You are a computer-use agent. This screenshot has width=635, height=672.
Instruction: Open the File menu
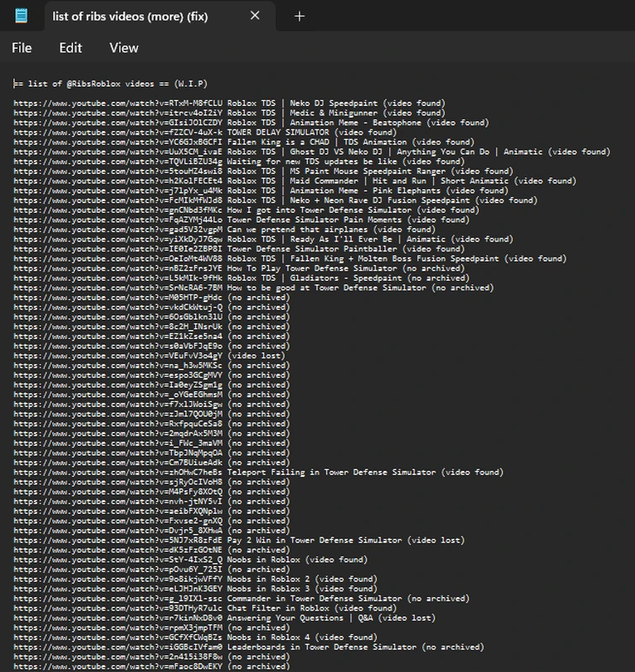[21, 48]
